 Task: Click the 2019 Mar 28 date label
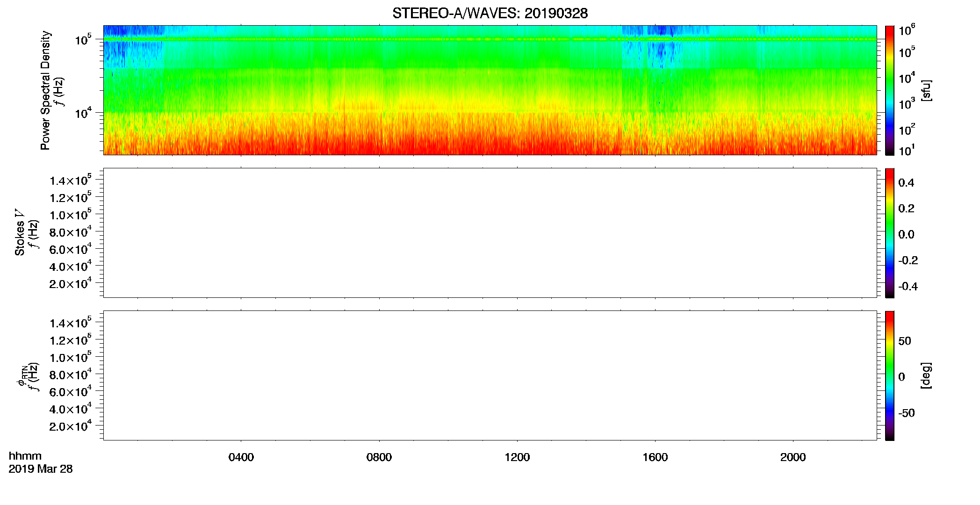click(41, 469)
